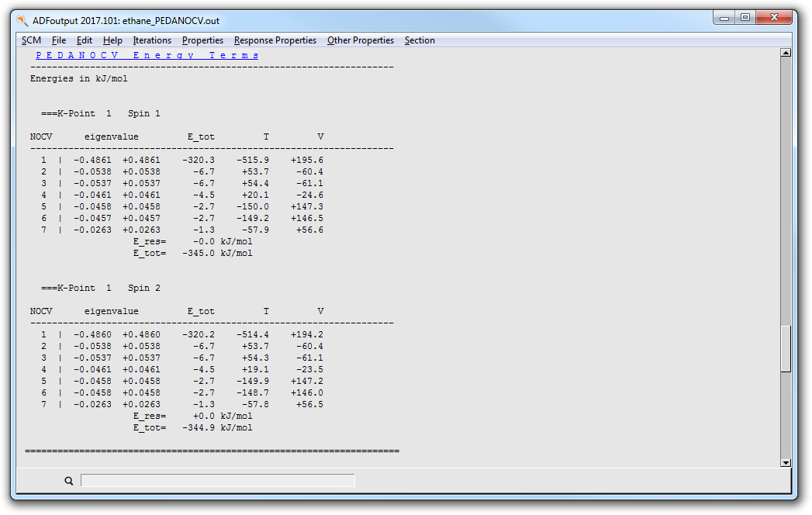Click the scrollbar down arrow
812x515 pixels.
786,463
